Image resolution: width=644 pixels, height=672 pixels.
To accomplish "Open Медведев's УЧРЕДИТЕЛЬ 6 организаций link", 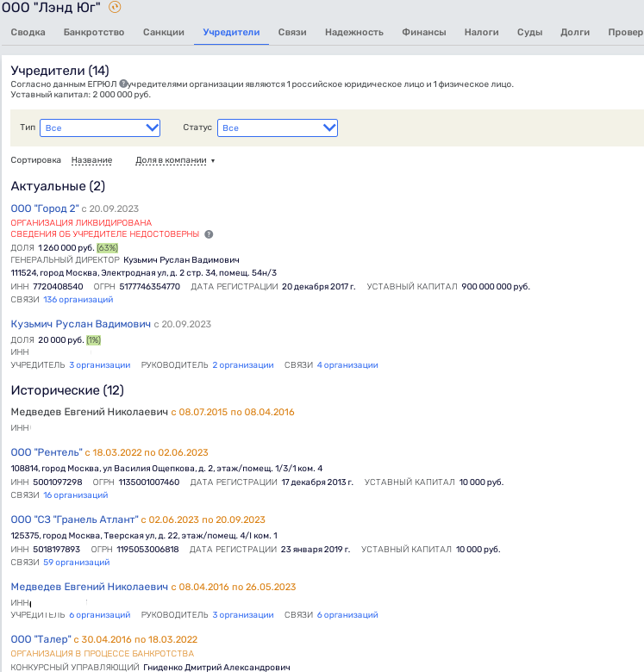I will pyautogui.click(x=100, y=615).
